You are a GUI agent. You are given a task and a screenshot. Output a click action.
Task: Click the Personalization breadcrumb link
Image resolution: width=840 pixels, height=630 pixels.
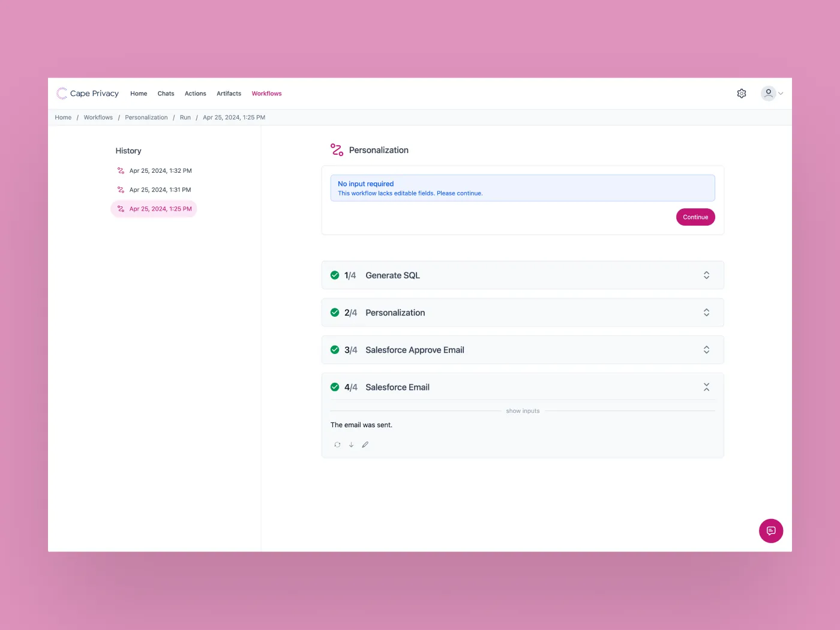(146, 118)
